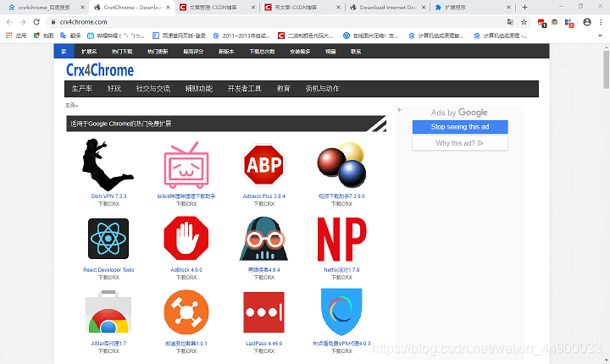Viewport: 610px width, 364px height.
Task: Open the Adblock Plus ABP icon
Action: [x=263, y=165]
